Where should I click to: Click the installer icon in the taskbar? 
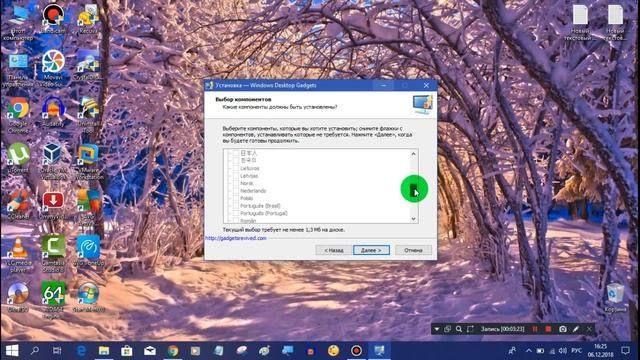[x=379, y=350]
